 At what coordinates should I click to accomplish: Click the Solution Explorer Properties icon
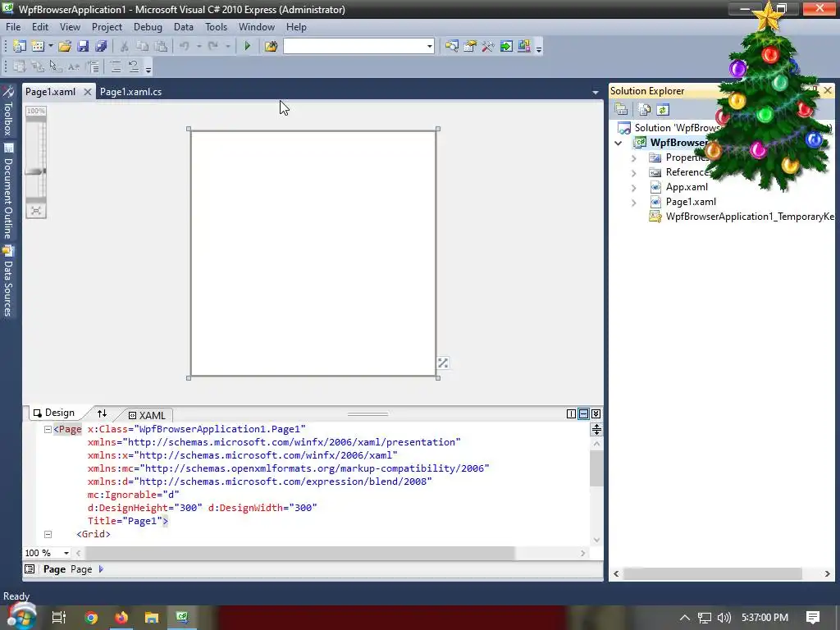[x=622, y=109]
